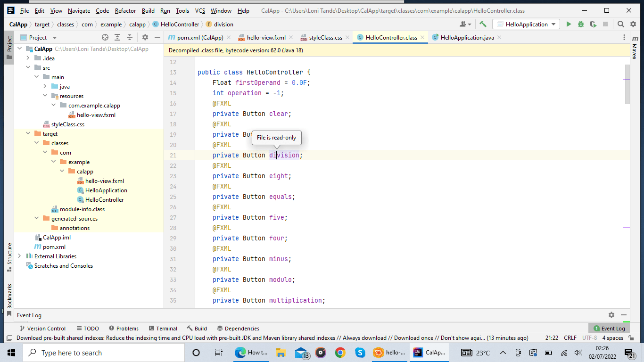Open Settings via the gear icon in toolbar
The image size is (644, 362).
click(633, 24)
